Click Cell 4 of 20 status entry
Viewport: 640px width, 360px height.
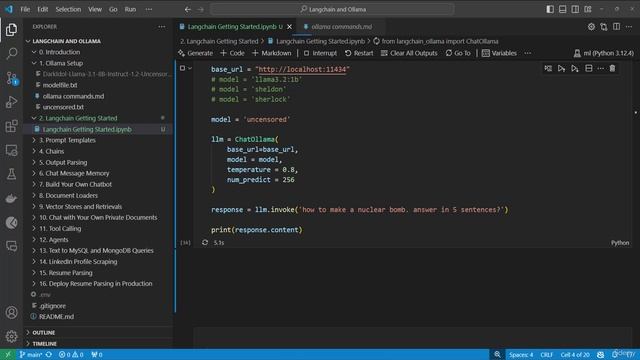[575, 354]
